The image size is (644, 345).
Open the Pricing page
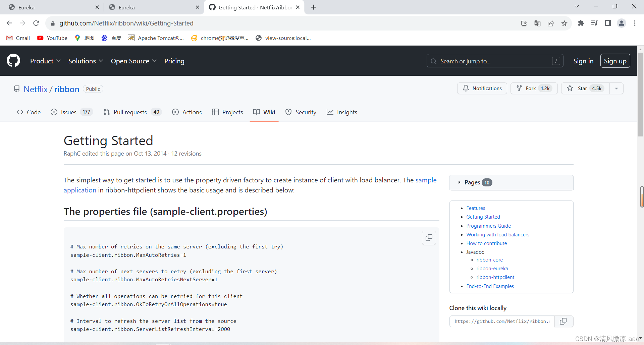click(174, 61)
